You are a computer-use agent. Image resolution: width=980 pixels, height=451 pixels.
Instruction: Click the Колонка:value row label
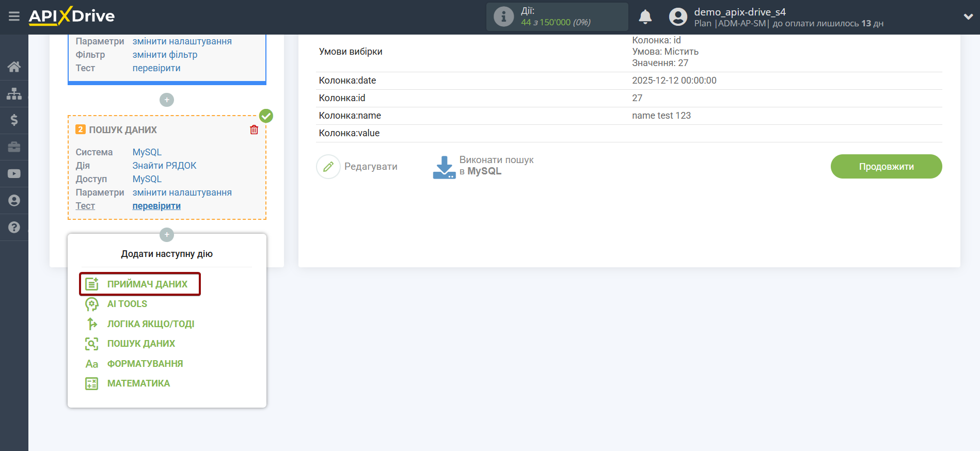(x=349, y=133)
